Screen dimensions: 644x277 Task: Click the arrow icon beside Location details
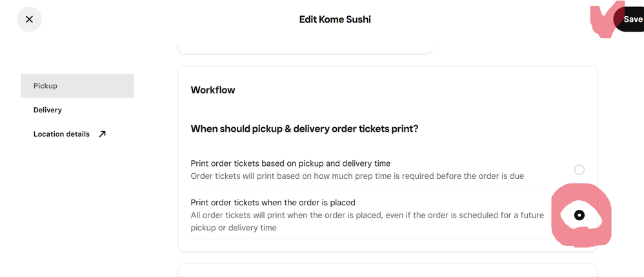[102, 134]
